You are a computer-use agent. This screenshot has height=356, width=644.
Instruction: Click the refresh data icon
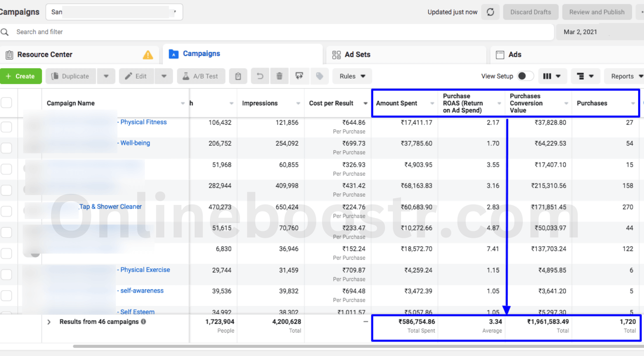(490, 12)
